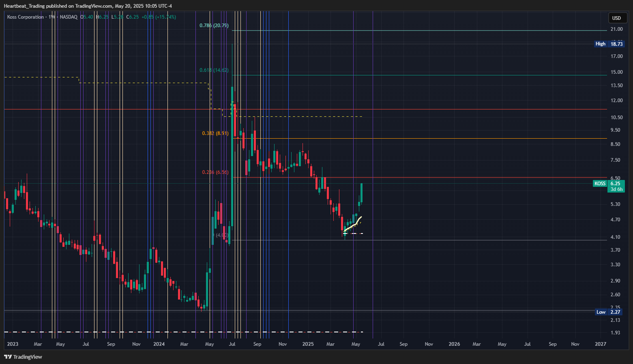Screen dimensions: 633x364
Task: Click the 9.50 price axis label
Action: (x=615, y=130)
